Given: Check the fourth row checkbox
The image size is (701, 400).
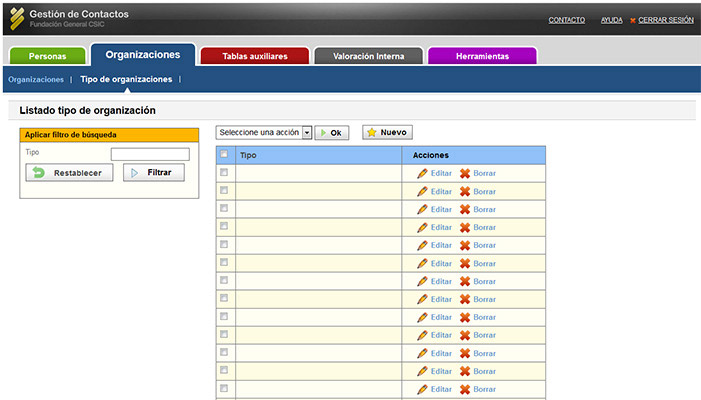Looking at the screenshot, I should click(224, 227).
